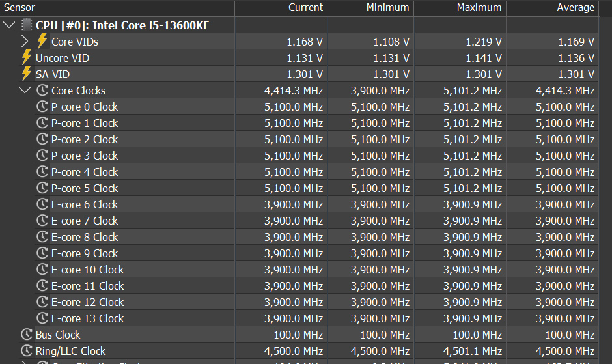This screenshot has height=364, width=612.
Task: Click the Core Clocks current value 4,414.3 MHz
Action: point(294,91)
